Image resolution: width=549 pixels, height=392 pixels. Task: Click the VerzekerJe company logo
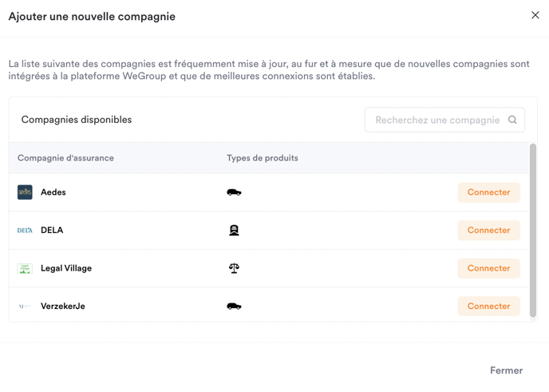(x=25, y=306)
